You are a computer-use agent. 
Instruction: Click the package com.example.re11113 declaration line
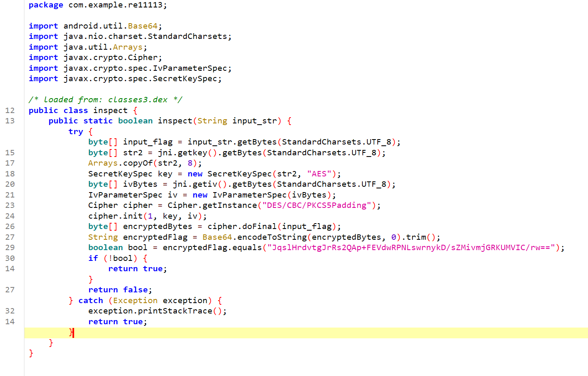click(x=98, y=5)
